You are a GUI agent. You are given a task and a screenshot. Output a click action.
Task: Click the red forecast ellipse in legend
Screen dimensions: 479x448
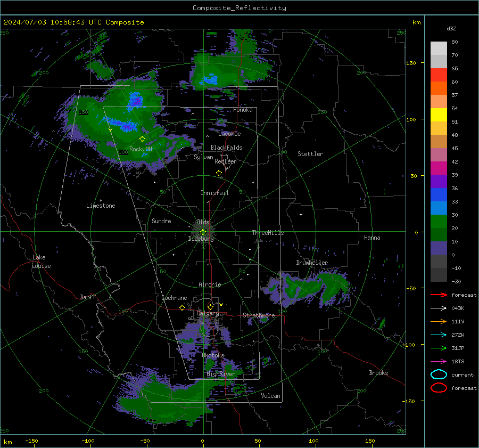click(x=439, y=388)
